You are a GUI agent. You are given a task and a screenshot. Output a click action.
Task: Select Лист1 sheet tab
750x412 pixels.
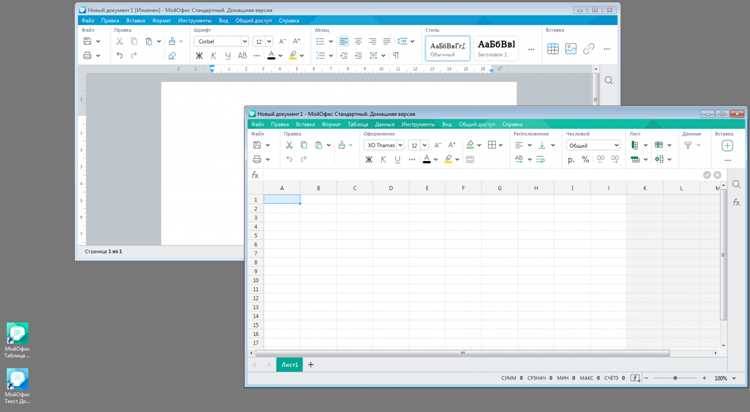pyautogui.click(x=289, y=365)
